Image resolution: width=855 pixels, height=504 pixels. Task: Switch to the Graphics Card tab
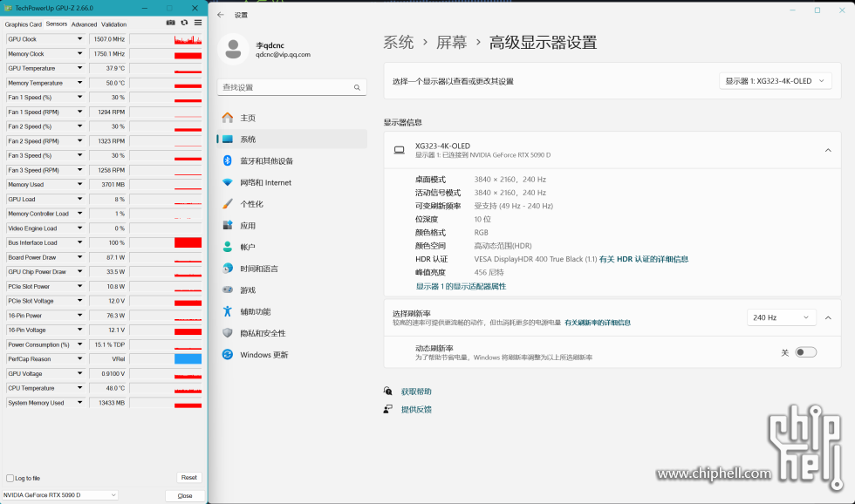click(x=23, y=24)
